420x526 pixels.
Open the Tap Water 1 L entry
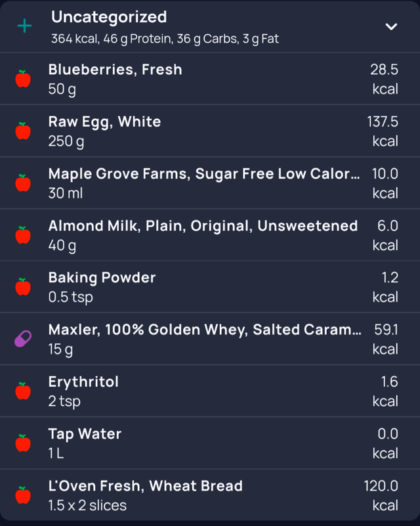coord(197,443)
